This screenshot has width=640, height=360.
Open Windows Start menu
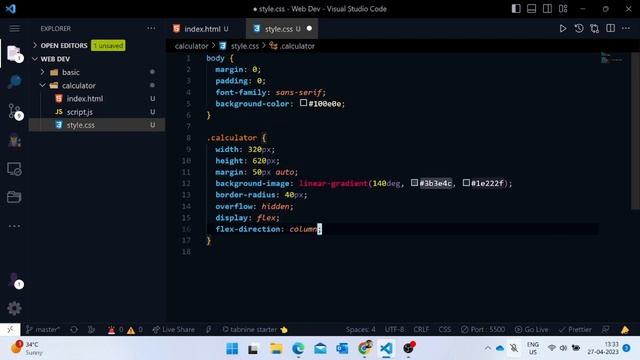[x=232, y=349]
